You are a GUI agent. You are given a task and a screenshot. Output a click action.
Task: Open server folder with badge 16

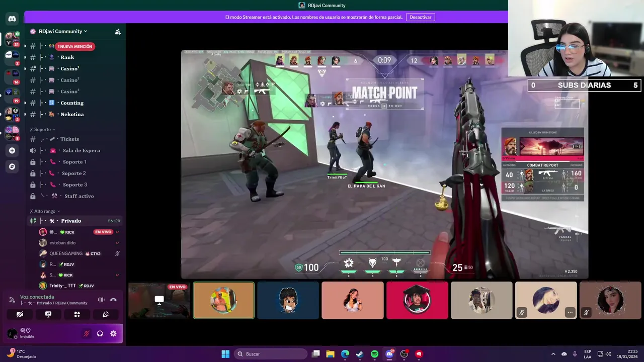[12, 76]
